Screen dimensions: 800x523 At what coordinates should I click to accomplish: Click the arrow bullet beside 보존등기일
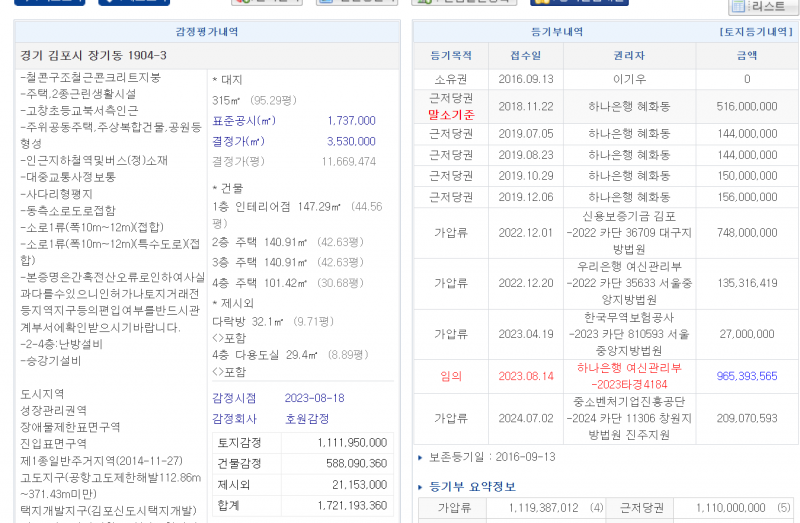point(419,457)
